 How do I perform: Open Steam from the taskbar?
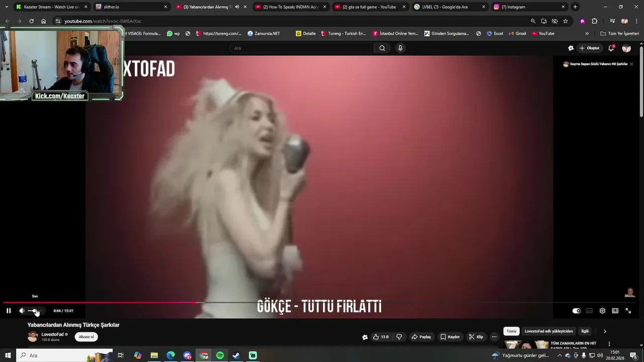[x=236, y=355]
